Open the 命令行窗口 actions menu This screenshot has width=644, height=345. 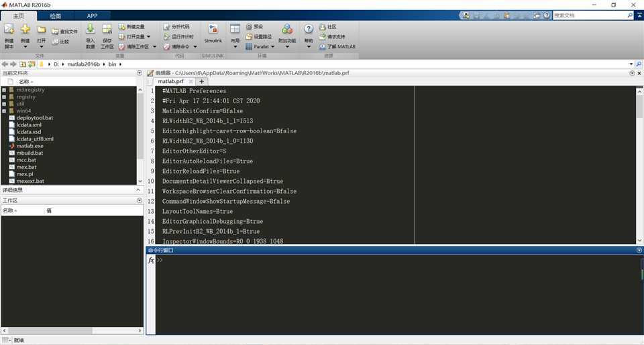tap(639, 251)
